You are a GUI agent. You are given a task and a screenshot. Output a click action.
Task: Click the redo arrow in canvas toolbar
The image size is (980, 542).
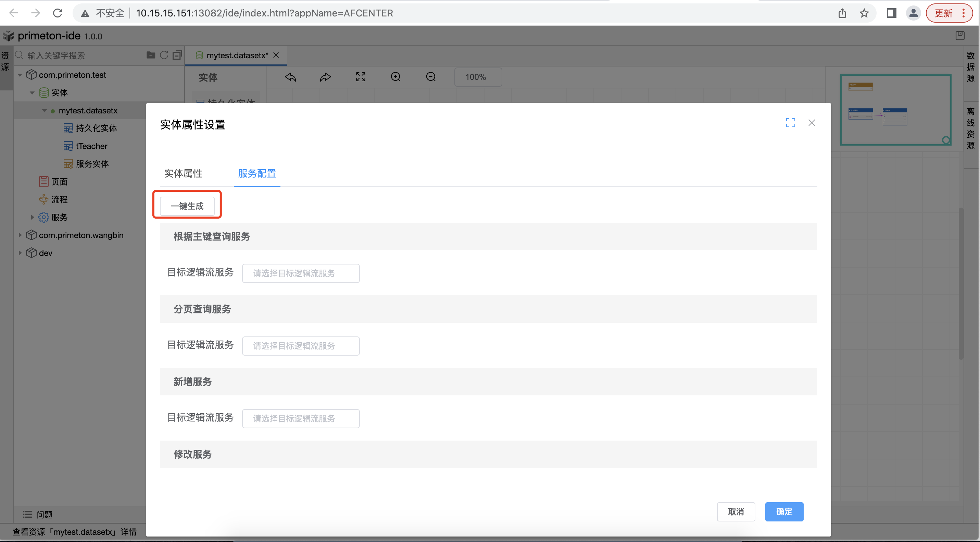[x=325, y=77]
